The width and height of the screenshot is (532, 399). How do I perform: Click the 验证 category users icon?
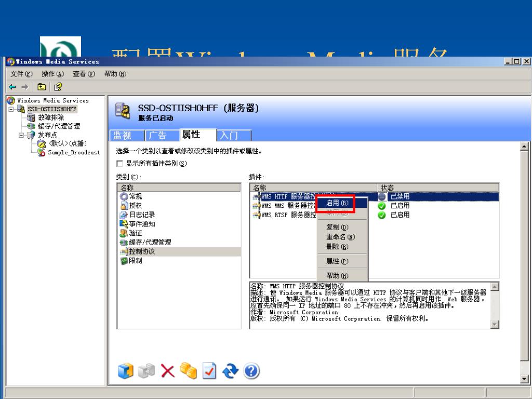[x=124, y=233]
